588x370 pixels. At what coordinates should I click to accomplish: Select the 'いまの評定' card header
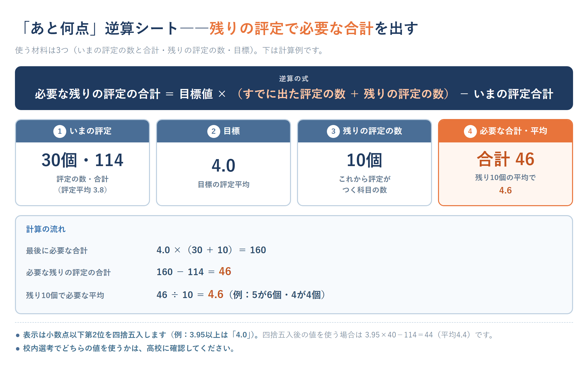click(82, 131)
